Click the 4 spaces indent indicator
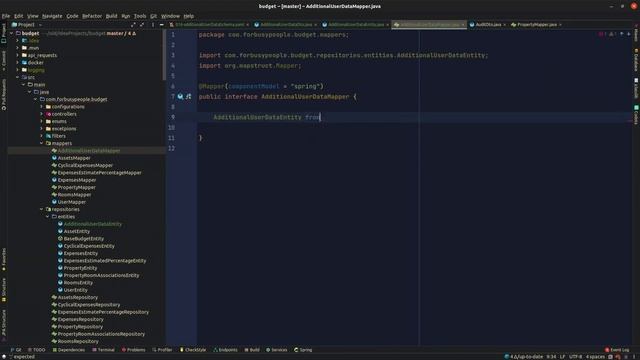640x360 pixels. point(595,357)
